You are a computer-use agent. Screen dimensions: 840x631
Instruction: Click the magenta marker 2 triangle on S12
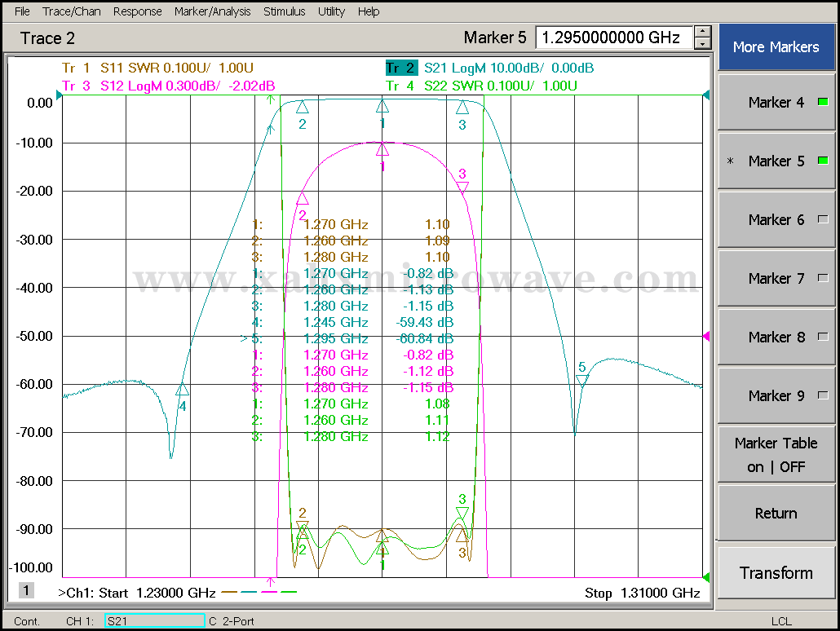(302, 199)
